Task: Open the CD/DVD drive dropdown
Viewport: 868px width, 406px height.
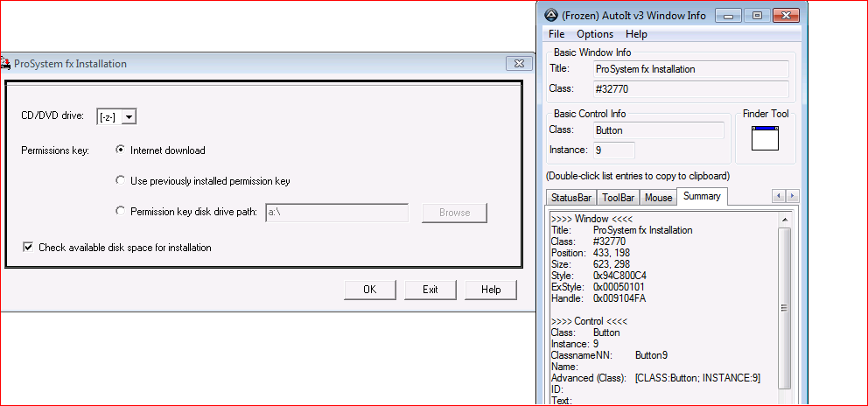Action: (x=129, y=117)
